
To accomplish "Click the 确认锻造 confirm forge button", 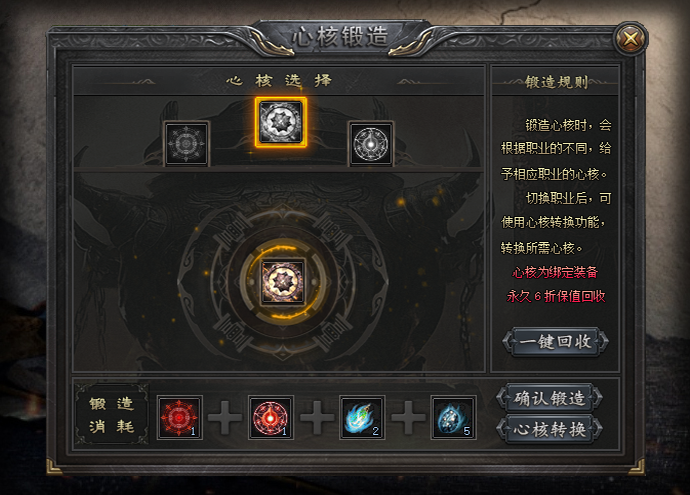I will point(549,398).
